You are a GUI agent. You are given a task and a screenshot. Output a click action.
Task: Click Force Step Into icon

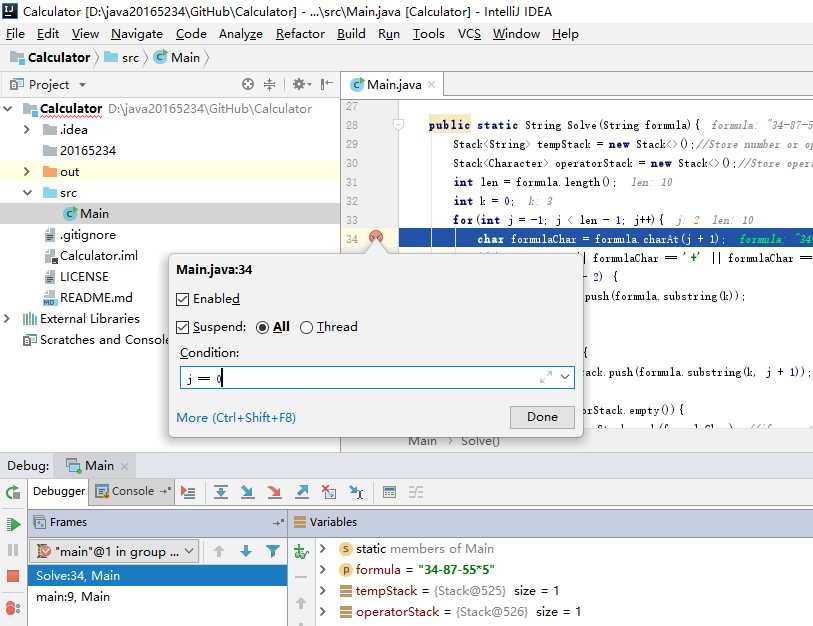(274, 492)
